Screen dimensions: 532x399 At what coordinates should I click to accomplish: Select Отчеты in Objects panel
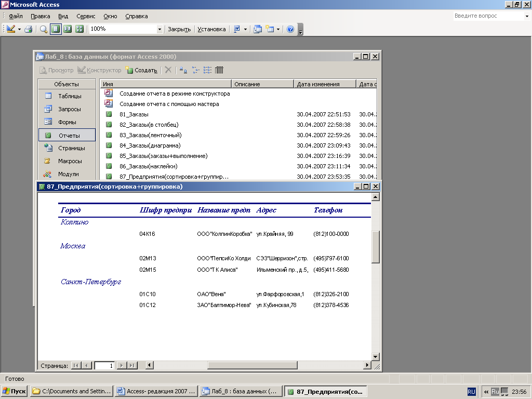pyautogui.click(x=67, y=135)
